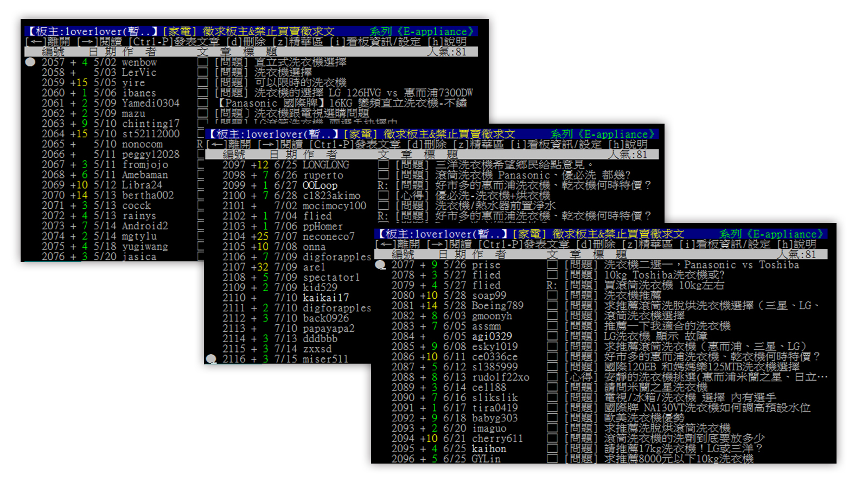Select author Boeing789 on post 2081
The height and width of the screenshot is (488, 868).
point(497,306)
